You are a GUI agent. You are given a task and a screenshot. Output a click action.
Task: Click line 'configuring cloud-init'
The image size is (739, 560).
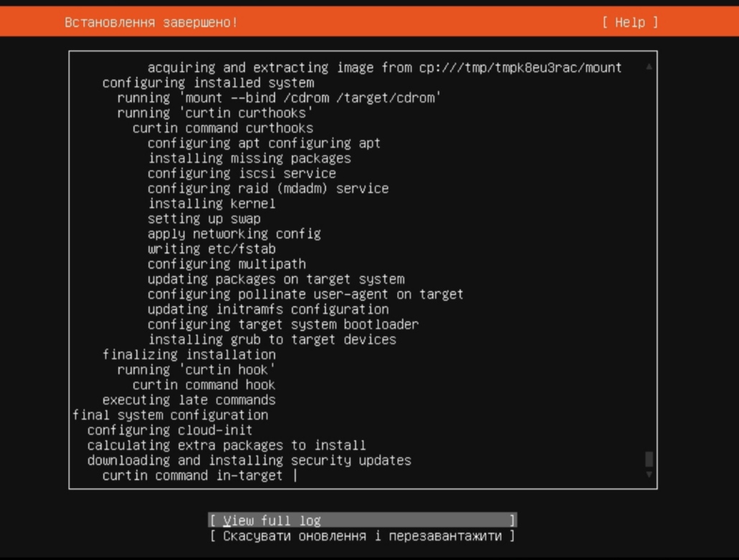[170, 430]
